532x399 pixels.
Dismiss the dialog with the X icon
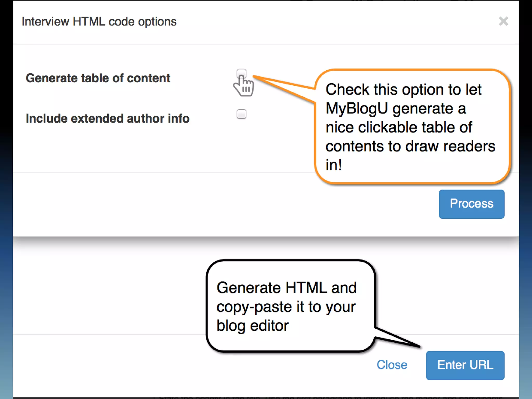(x=503, y=21)
